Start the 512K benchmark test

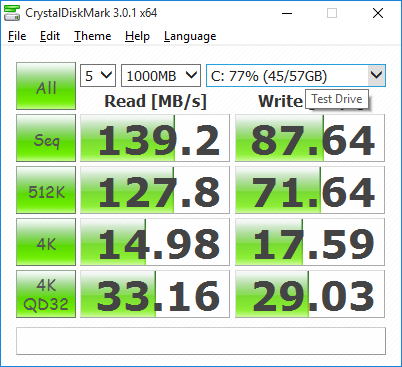[x=46, y=190]
